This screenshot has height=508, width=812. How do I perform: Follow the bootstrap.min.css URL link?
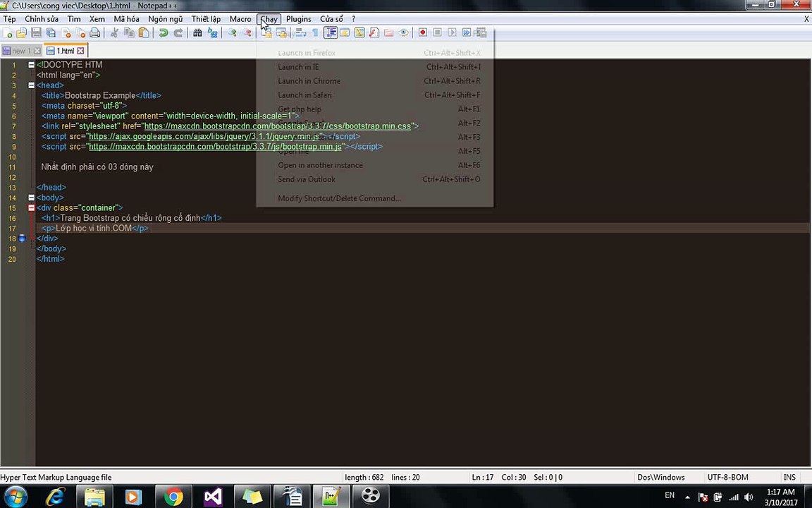coord(278,126)
